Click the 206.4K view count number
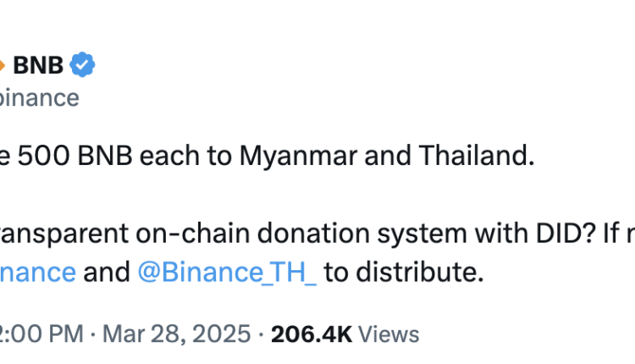Image resolution: width=635 pixels, height=364 pixels. 310,334
